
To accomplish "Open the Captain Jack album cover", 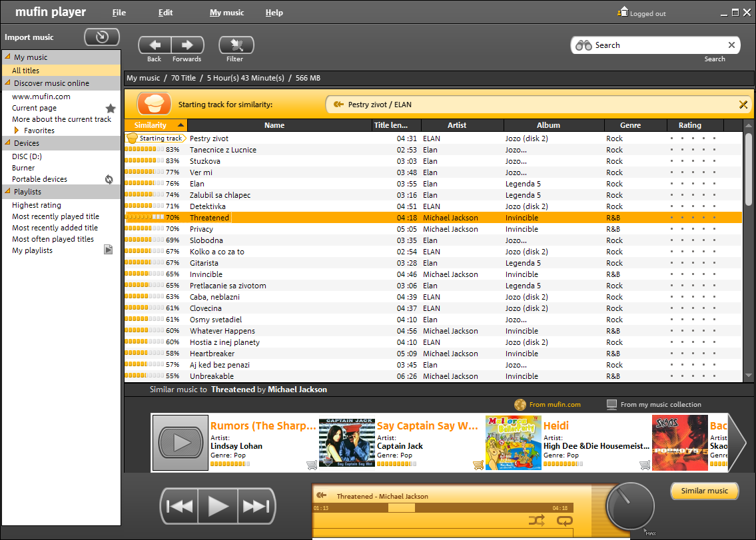I will tap(347, 443).
